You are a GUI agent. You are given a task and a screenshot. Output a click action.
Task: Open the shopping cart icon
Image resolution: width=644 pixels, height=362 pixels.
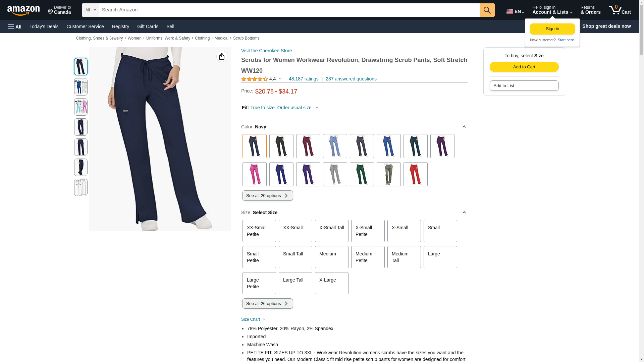click(x=620, y=10)
